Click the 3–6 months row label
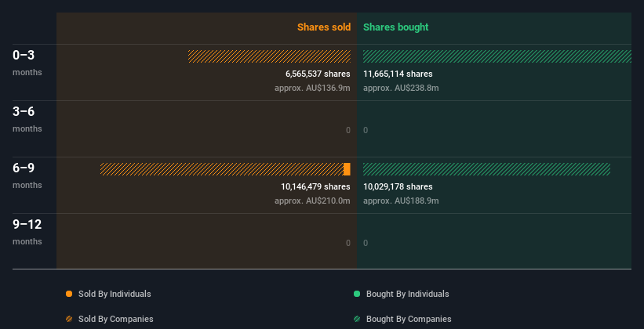This screenshot has width=644, height=329. [27, 119]
